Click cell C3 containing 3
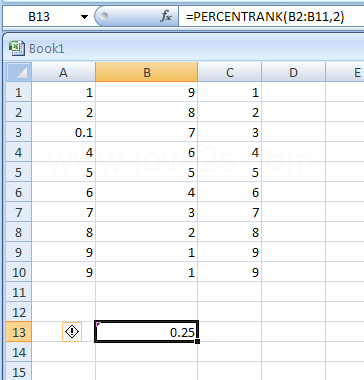Image resolution: width=364 pixels, height=380 pixels. coord(230,132)
